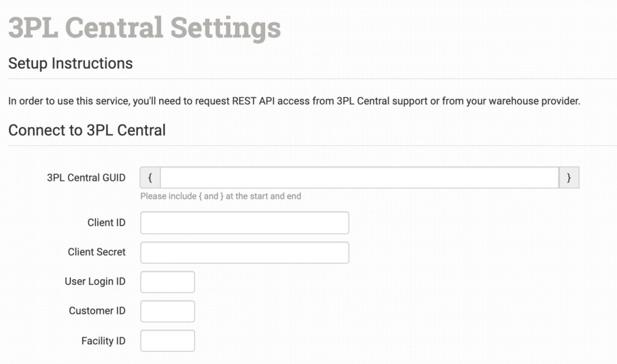
Task: Select the "Customer ID" field label
Action: coord(97,312)
